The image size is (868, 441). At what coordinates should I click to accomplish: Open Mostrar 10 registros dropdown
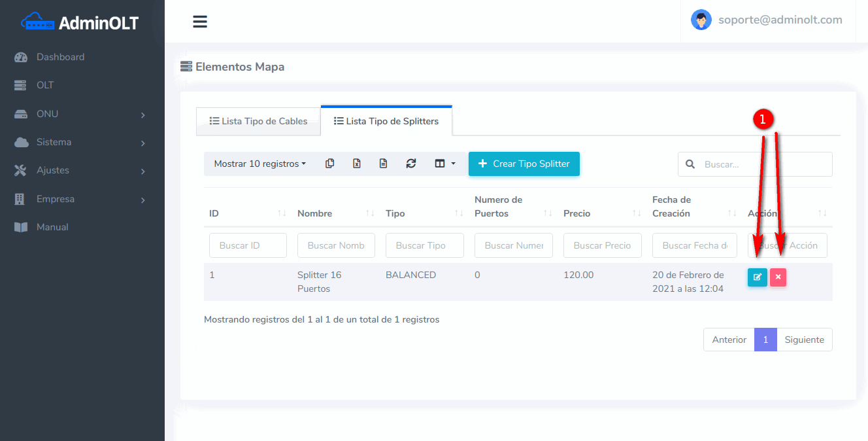tap(259, 164)
